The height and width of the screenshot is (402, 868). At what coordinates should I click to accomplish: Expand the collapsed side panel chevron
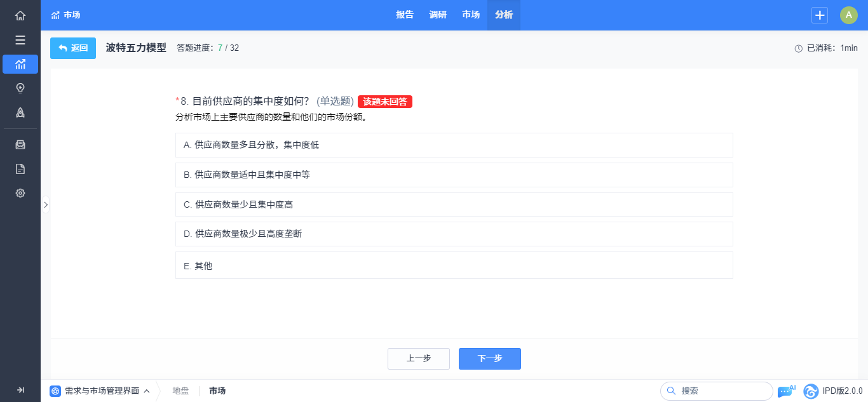[45, 204]
